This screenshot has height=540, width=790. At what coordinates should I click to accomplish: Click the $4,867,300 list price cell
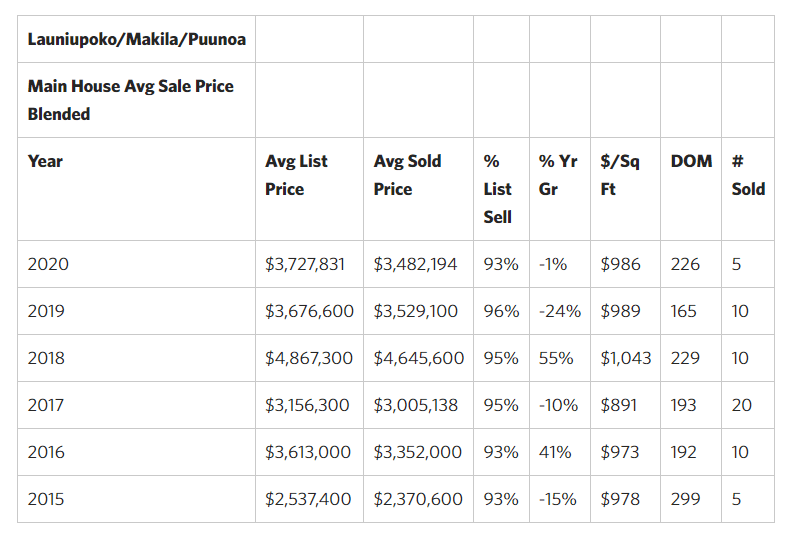(x=308, y=358)
